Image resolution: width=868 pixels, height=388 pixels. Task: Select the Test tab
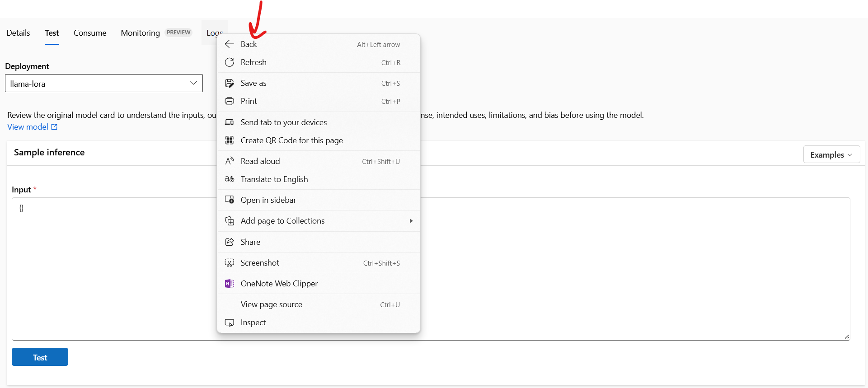pos(52,33)
